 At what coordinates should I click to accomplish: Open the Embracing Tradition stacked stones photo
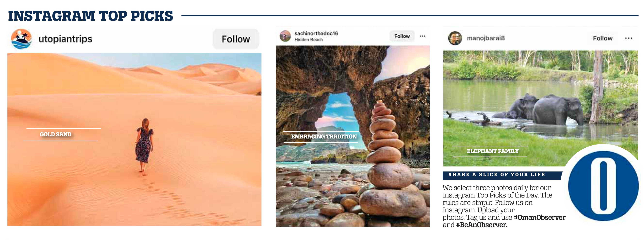point(352,136)
